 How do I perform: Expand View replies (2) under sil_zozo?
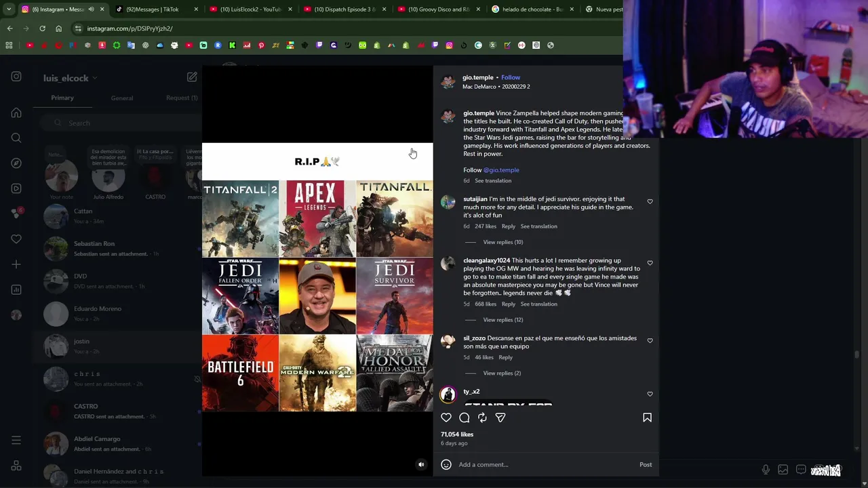click(502, 373)
